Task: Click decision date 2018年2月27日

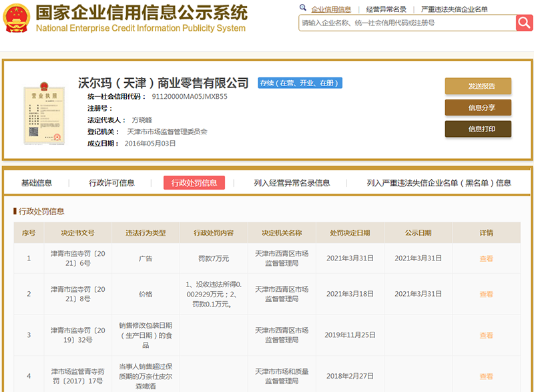Action: [x=350, y=377]
